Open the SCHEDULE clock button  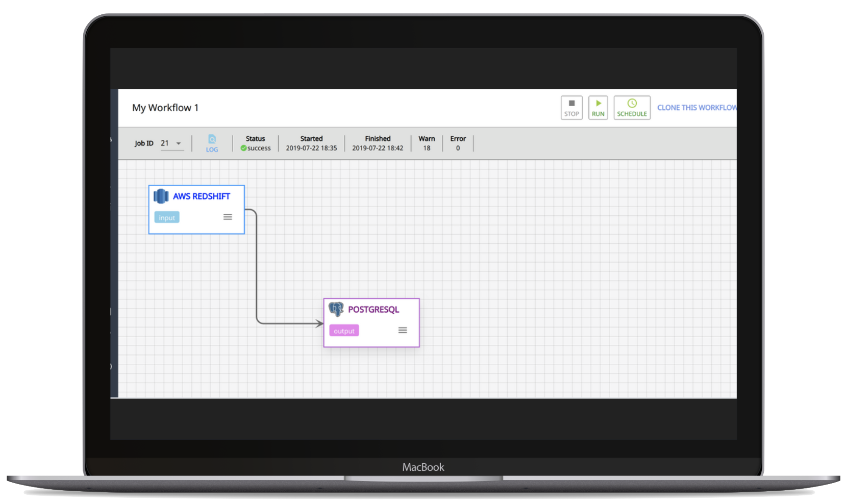pyautogui.click(x=632, y=108)
